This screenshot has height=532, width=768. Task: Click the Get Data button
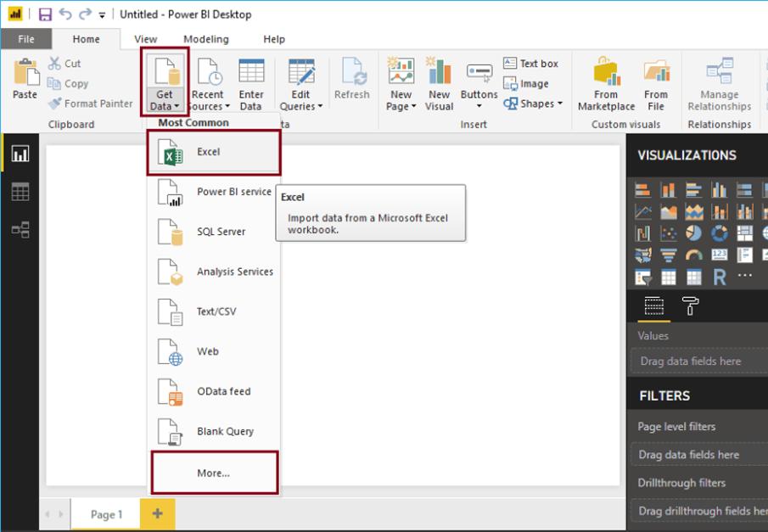point(165,83)
